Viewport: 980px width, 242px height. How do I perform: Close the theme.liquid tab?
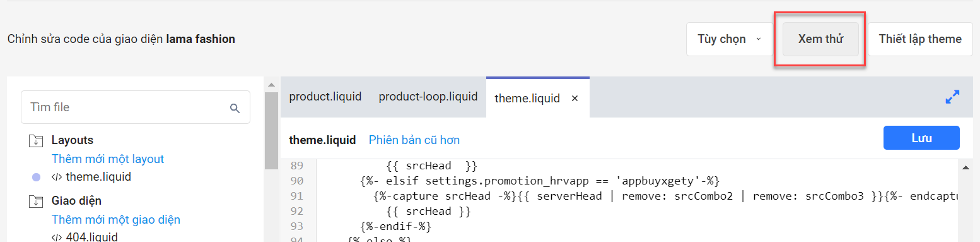tap(575, 99)
